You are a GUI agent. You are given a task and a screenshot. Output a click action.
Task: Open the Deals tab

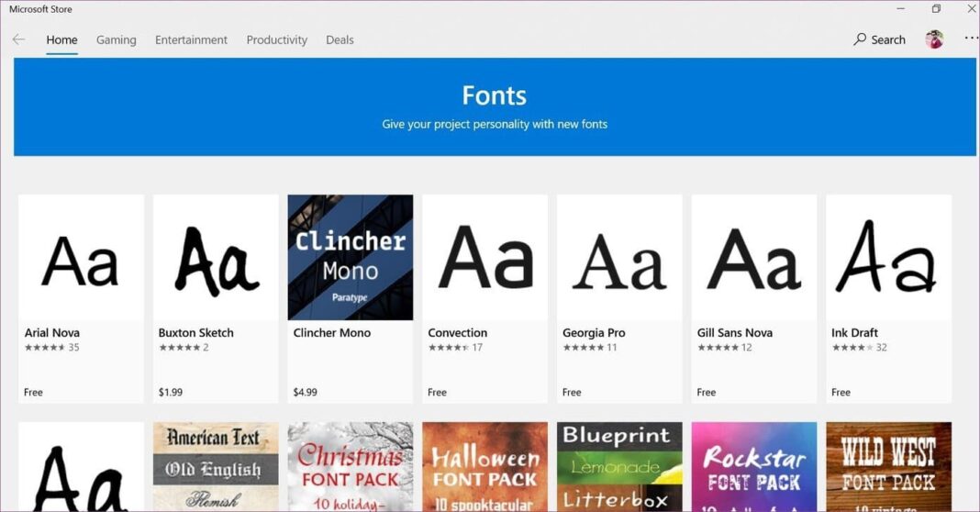(x=340, y=39)
